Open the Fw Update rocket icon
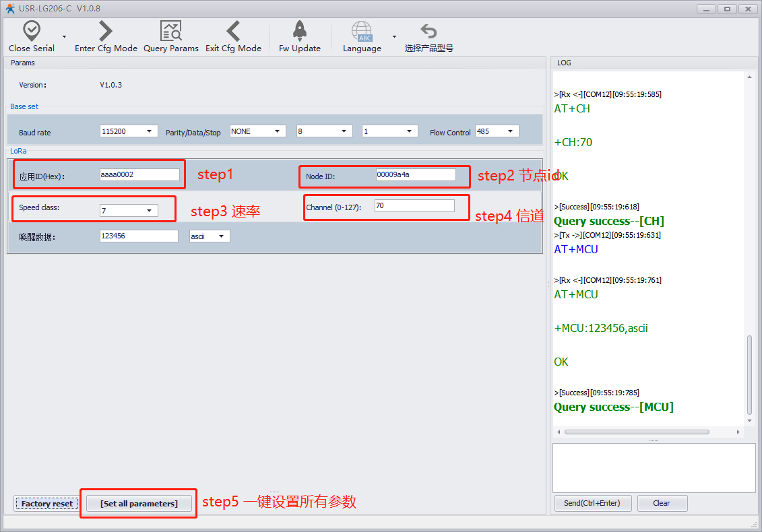 tap(300, 31)
